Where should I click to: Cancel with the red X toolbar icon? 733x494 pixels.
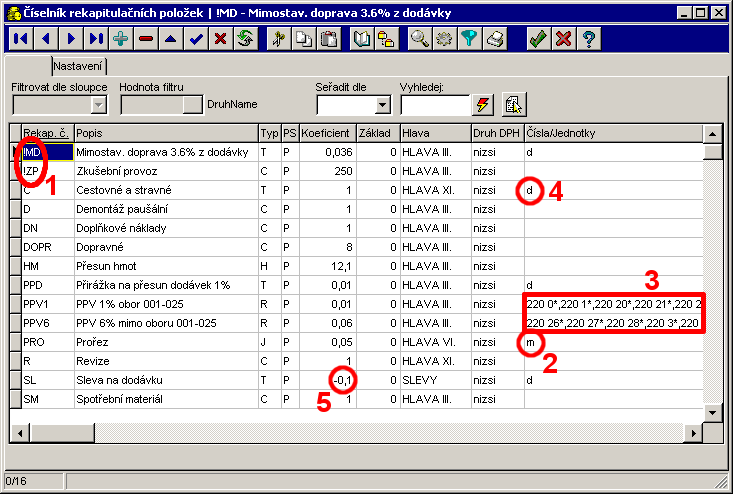point(564,39)
